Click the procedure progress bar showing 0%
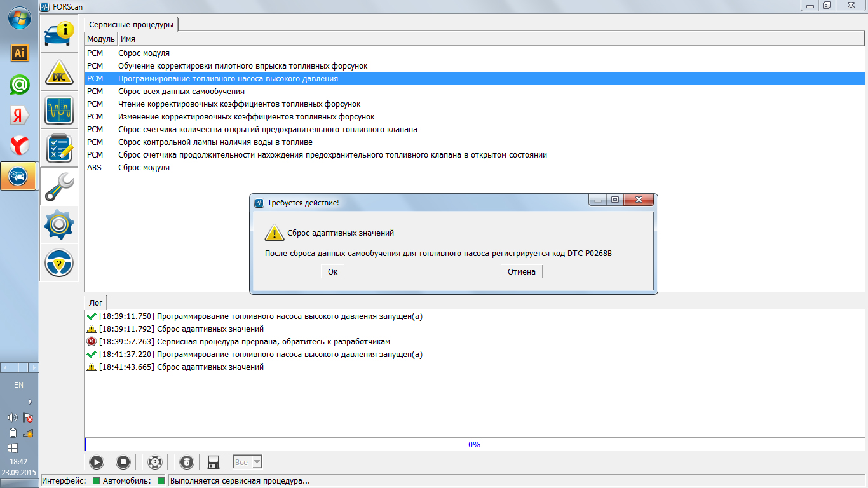868x488 pixels. point(474,445)
